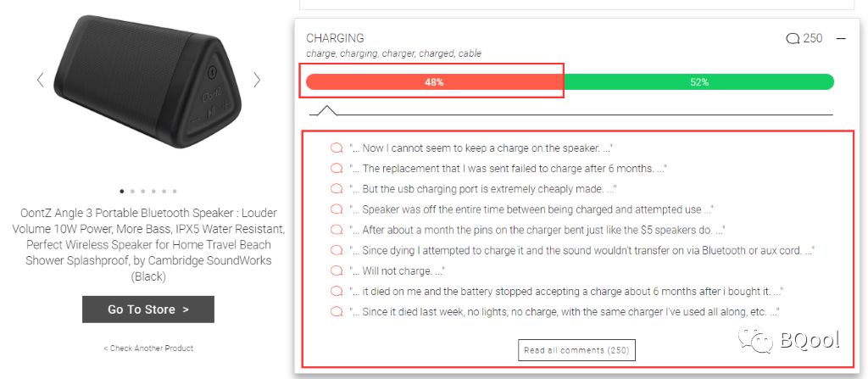Click the comment count icon beside 250

pyautogui.click(x=793, y=39)
